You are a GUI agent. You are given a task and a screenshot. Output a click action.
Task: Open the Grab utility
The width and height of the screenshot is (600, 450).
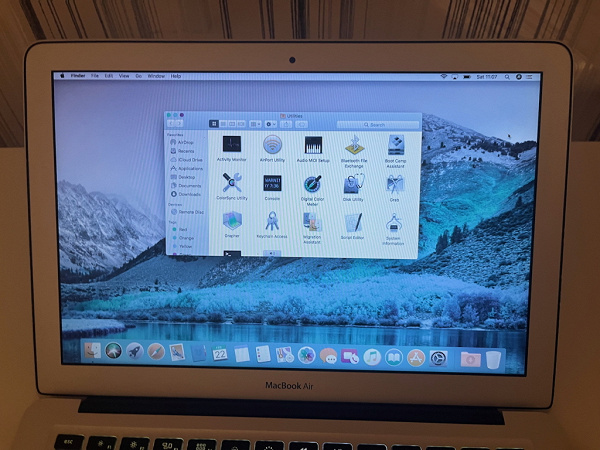pos(395,184)
